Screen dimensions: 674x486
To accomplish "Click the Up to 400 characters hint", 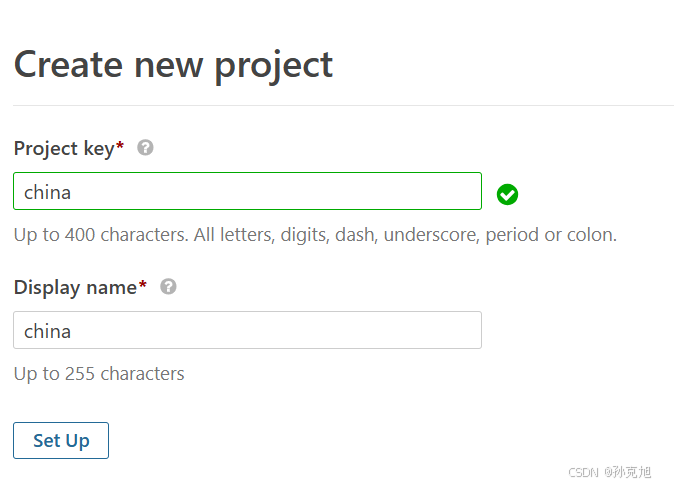I will [x=316, y=235].
